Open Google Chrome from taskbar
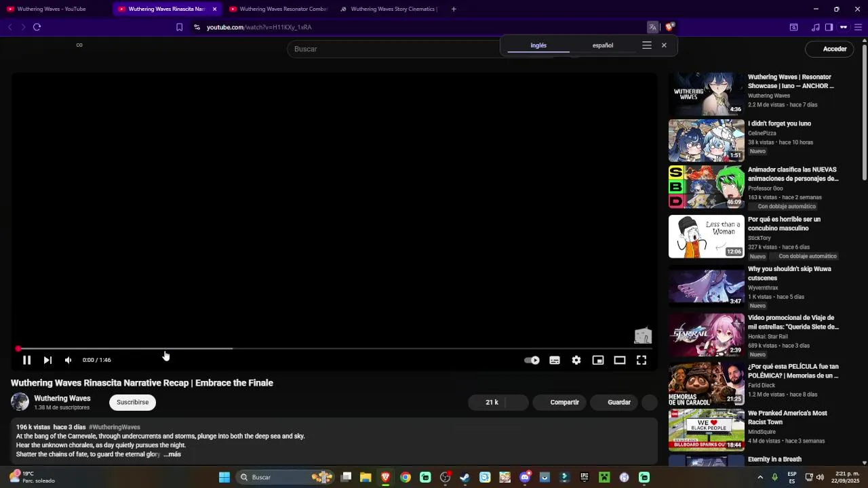This screenshot has height=488, width=868. (x=406, y=477)
